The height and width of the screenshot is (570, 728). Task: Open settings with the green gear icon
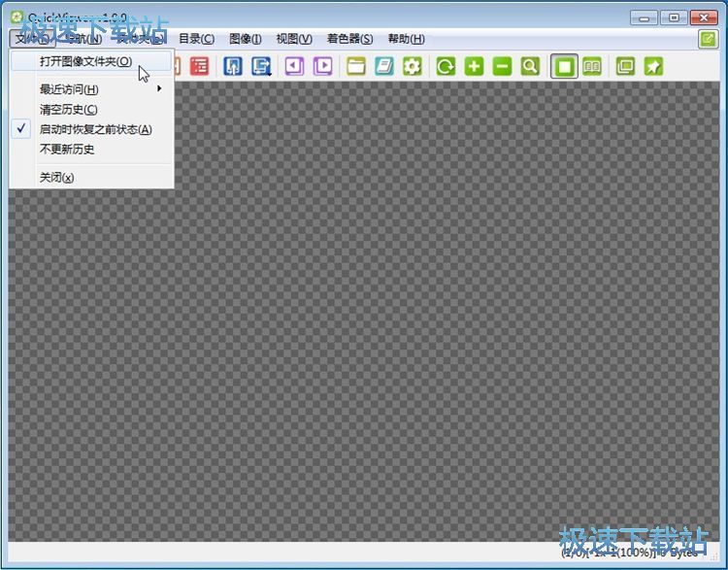[413, 66]
